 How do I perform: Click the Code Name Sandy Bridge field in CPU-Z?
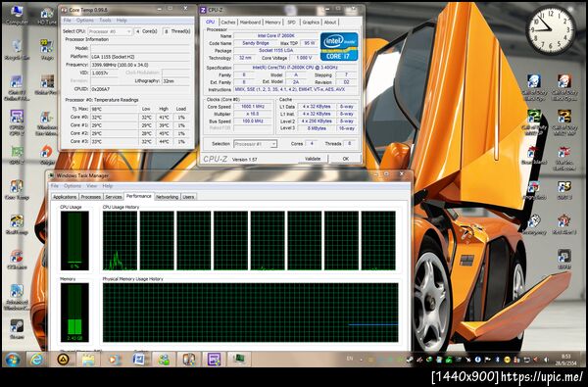(255, 43)
